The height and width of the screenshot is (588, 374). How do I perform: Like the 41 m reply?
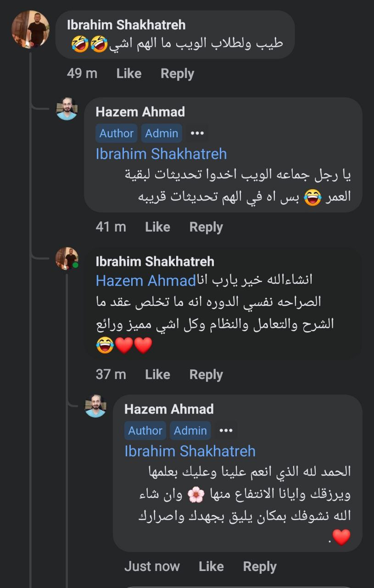coord(157,227)
